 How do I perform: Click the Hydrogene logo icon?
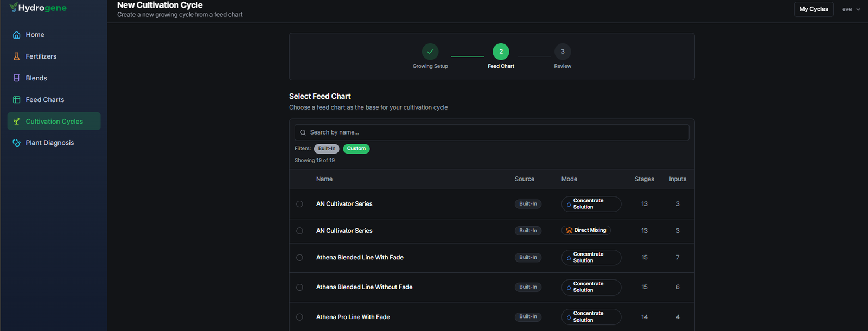point(13,7)
